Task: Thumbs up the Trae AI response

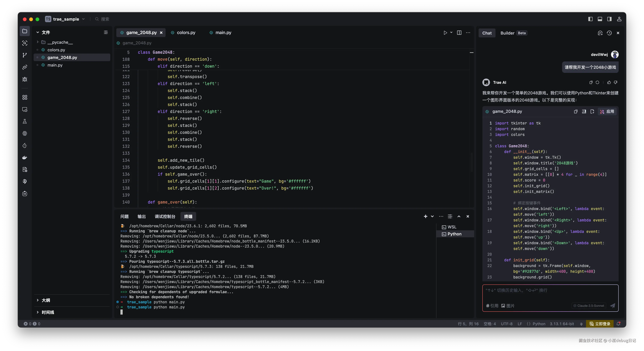Action: point(609,82)
